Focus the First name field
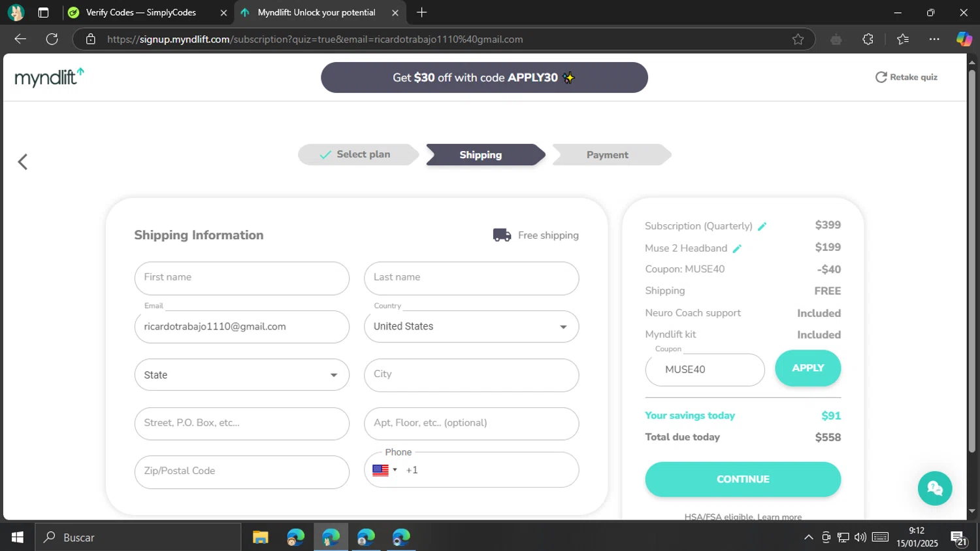 pyautogui.click(x=242, y=278)
